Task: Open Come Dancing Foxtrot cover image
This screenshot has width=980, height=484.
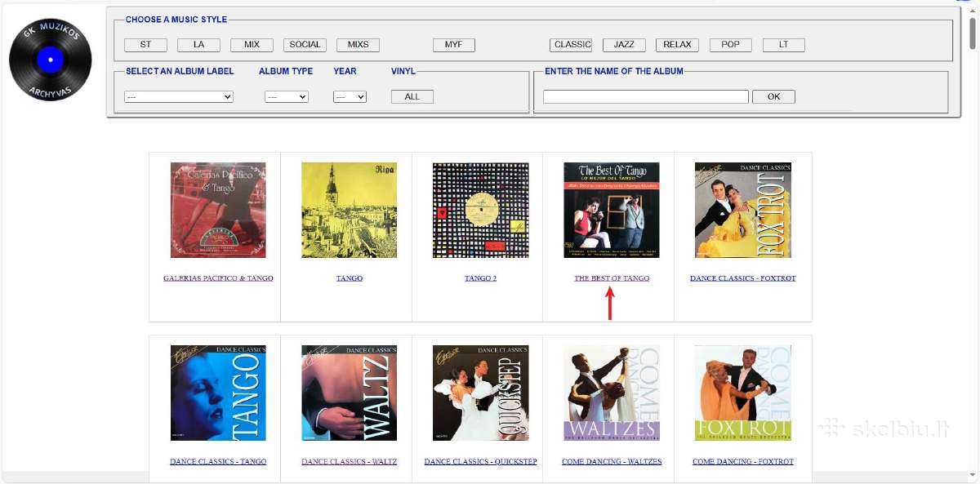Action: click(743, 393)
